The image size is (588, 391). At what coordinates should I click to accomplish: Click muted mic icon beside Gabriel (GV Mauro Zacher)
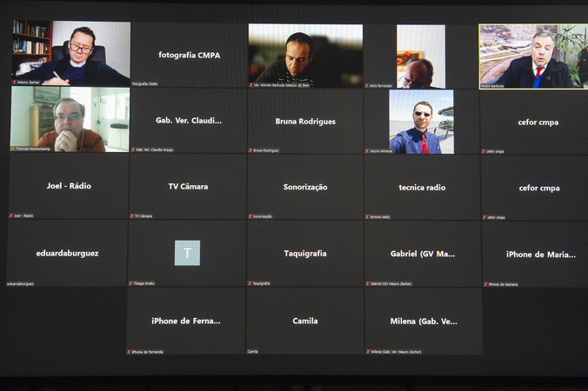click(367, 283)
